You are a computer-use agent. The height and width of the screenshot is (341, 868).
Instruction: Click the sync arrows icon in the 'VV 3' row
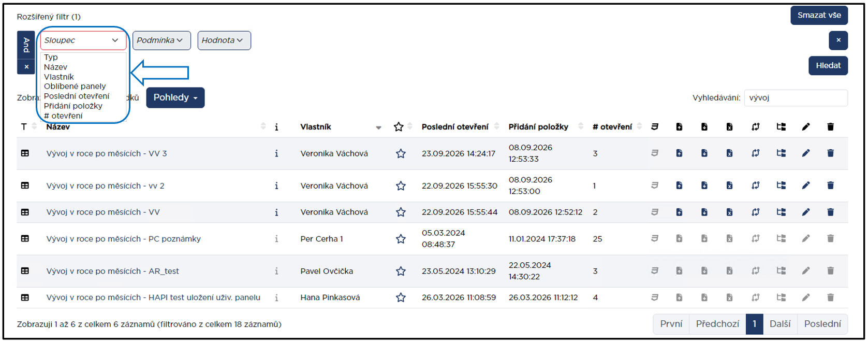pyautogui.click(x=755, y=153)
